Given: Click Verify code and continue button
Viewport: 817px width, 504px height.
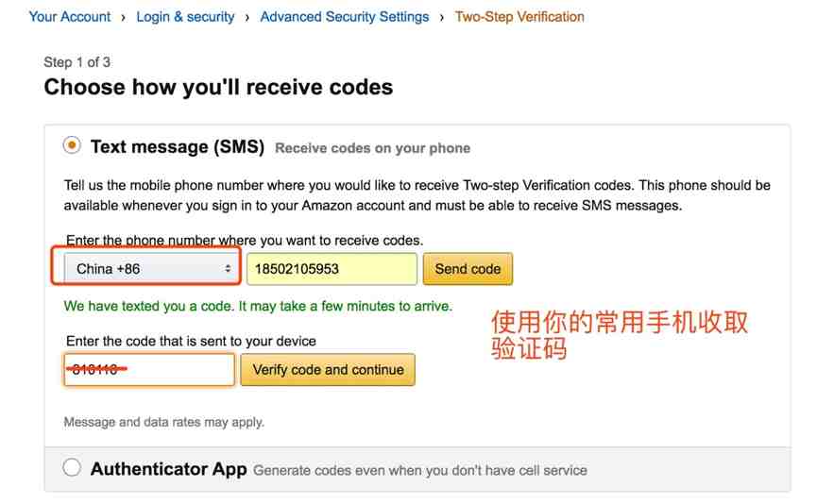Looking at the screenshot, I should click(328, 370).
